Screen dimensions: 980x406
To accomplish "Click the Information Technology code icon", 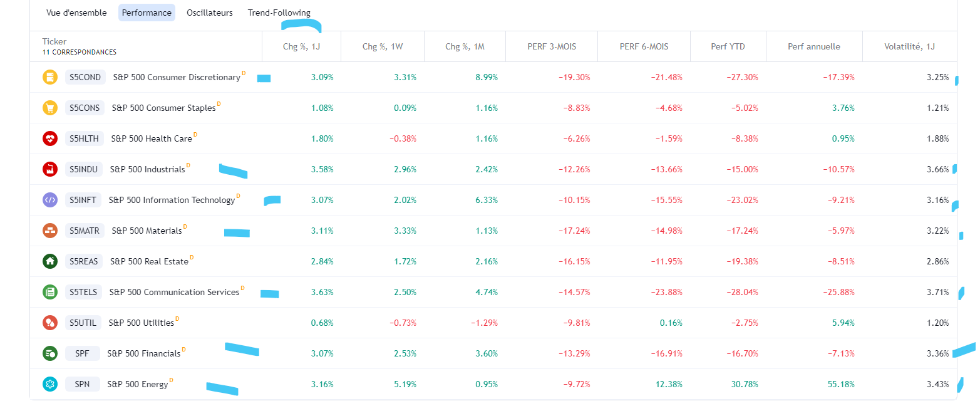I will click(49, 200).
